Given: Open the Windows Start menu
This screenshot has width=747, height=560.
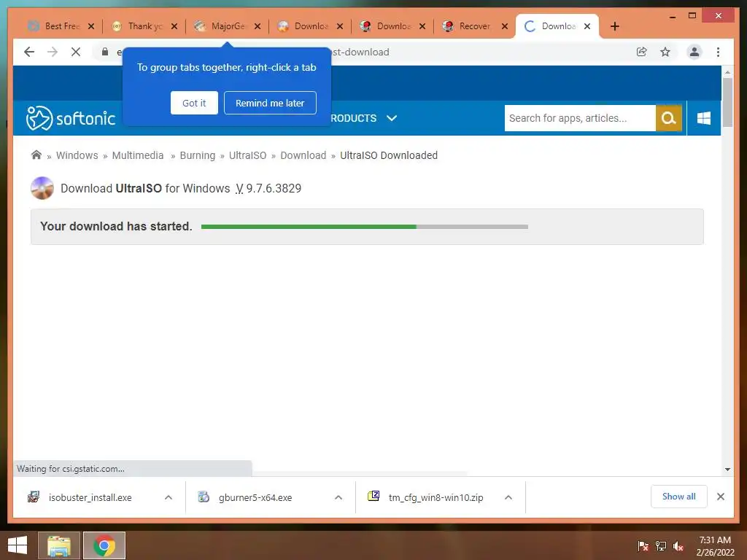Looking at the screenshot, I should point(18,545).
